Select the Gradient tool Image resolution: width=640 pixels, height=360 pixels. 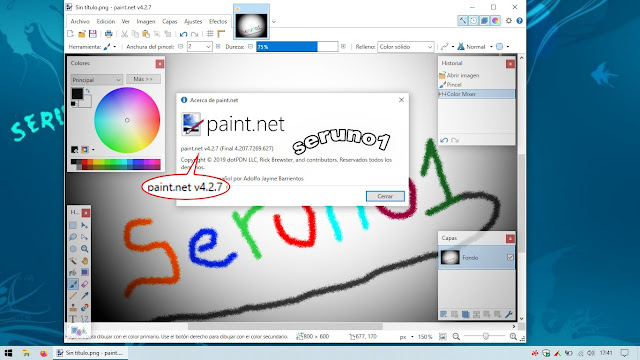(84, 272)
